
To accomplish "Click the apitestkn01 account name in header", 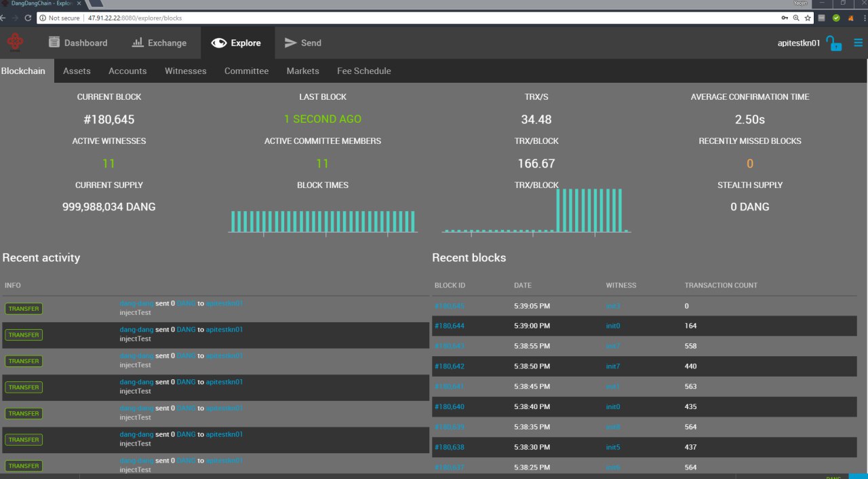I will click(x=798, y=43).
